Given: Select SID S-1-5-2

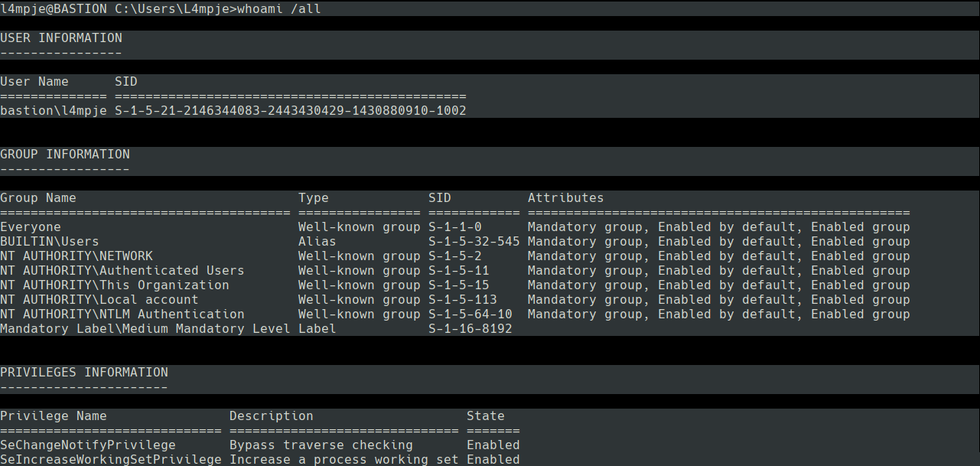Looking at the screenshot, I should click(455, 256).
